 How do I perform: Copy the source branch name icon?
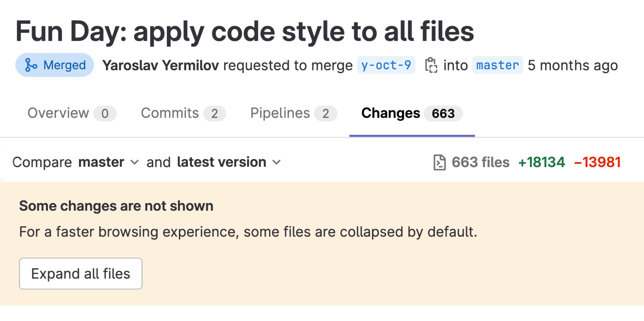(431, 65)
